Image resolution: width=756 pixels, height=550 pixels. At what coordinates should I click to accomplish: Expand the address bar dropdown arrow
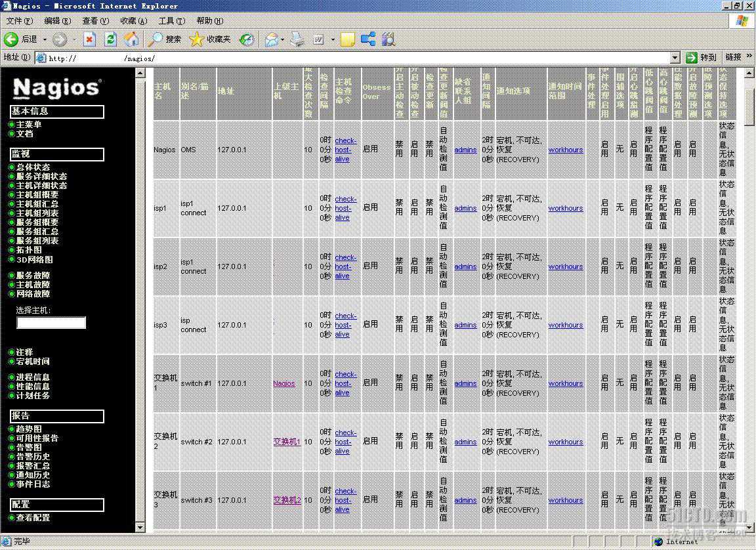tap(675, 58)
